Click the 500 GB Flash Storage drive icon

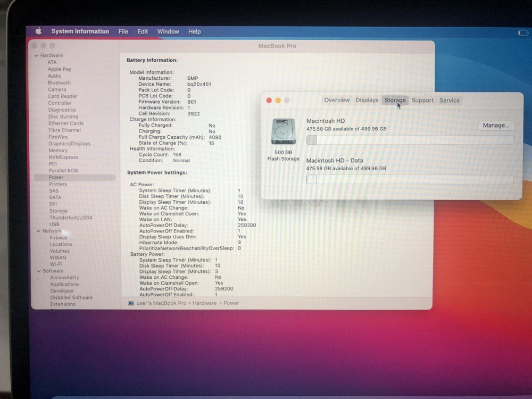click(282, 131)
